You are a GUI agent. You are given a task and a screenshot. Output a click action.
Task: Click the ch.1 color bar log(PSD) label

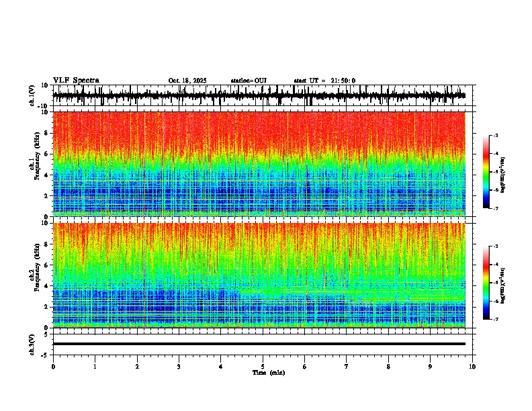point(503,175)
